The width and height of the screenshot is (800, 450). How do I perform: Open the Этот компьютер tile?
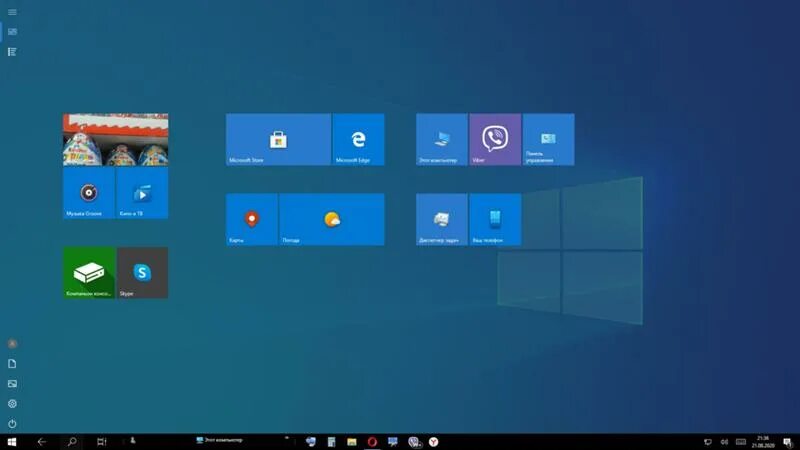(x=442, y=139)
